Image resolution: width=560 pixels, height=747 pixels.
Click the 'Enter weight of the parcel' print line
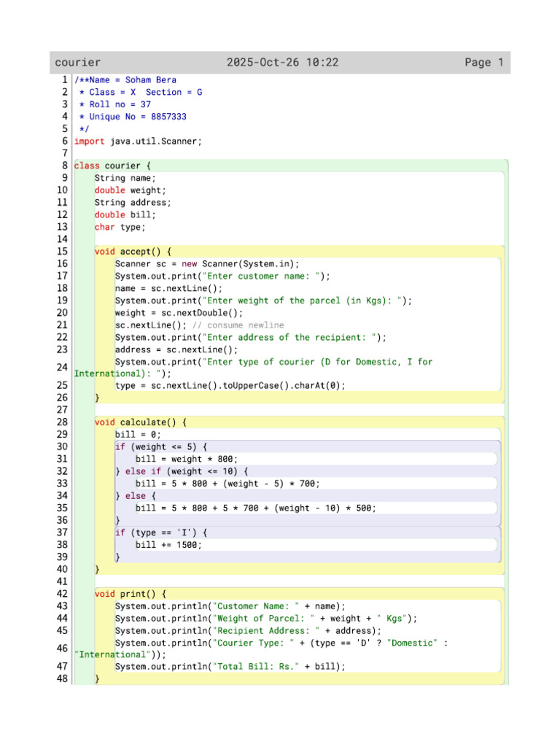(x=263, y=301)
